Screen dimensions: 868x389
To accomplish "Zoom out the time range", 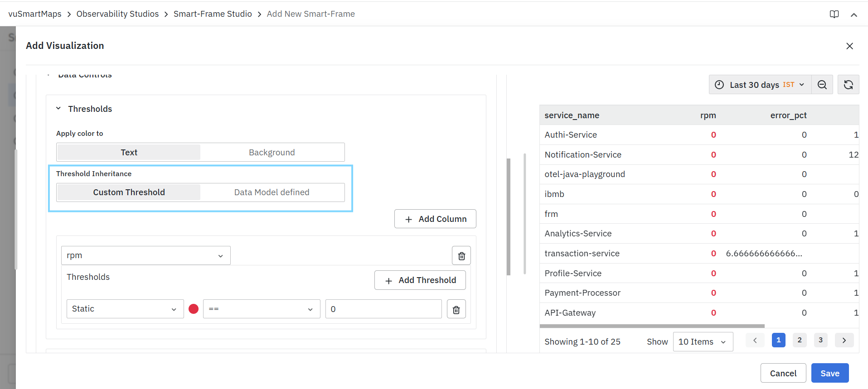I will pos(822,85).
